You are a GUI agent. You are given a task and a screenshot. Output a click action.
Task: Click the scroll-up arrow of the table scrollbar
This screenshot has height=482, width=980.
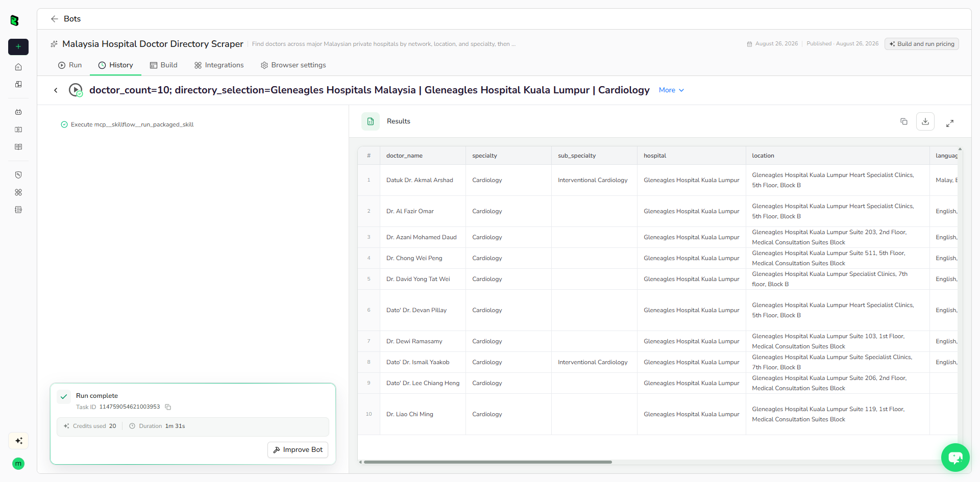960,149
